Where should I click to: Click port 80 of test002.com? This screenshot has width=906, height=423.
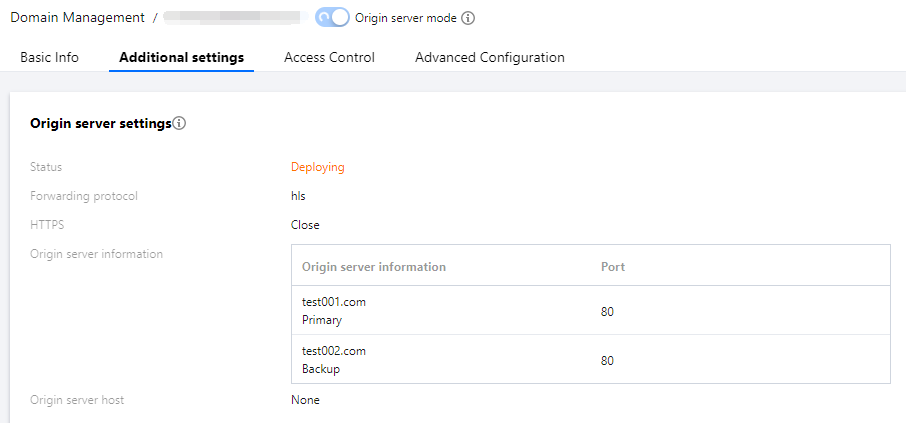click(x=607, y=360)
